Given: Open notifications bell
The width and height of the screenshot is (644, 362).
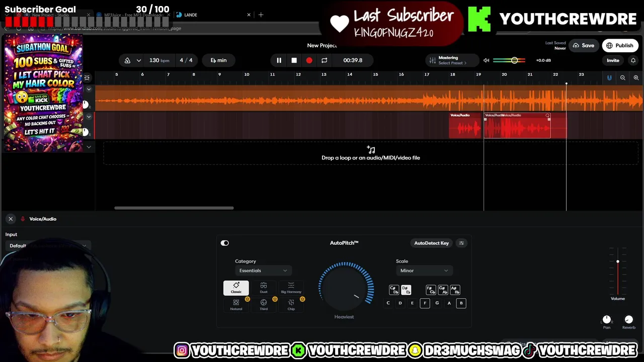Looking at the screenshot, I should [633, 60].
